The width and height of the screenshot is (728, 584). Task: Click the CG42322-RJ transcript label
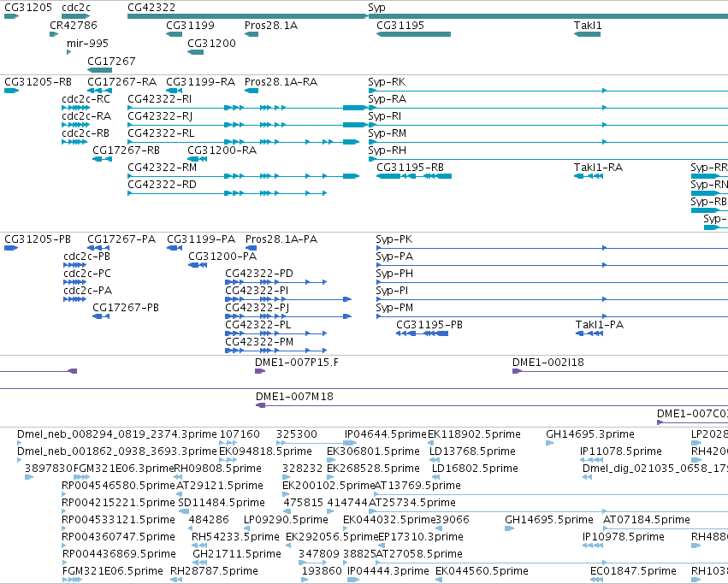coord(160,116)
